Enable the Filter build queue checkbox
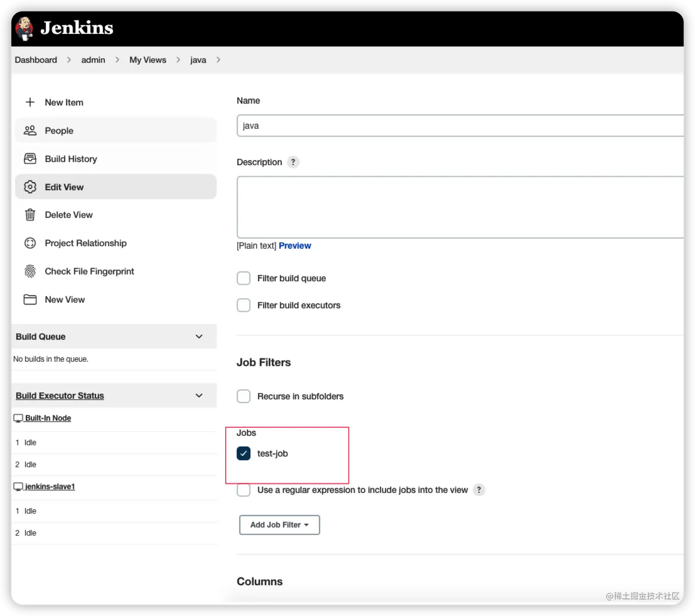Image resolution: width=695 pixels, height=616 pixels. click(x=244, y=278)
